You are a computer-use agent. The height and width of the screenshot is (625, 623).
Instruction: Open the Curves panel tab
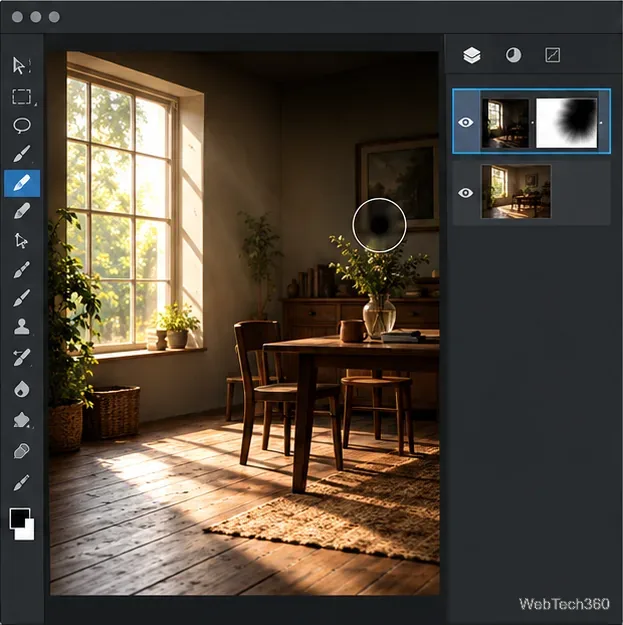[552, 55]
